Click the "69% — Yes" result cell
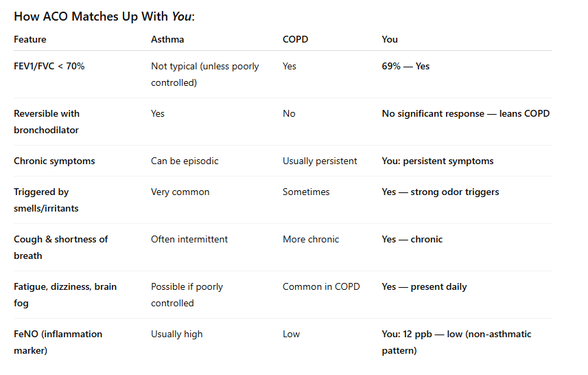588x375 pixels. tap(405, 67)
